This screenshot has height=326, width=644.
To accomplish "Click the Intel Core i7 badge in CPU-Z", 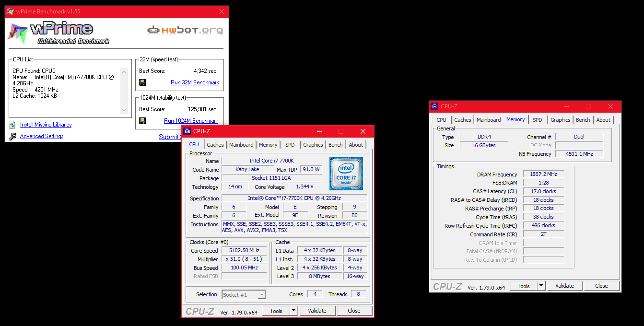I will pyautogui.click(x=346, y=174).
